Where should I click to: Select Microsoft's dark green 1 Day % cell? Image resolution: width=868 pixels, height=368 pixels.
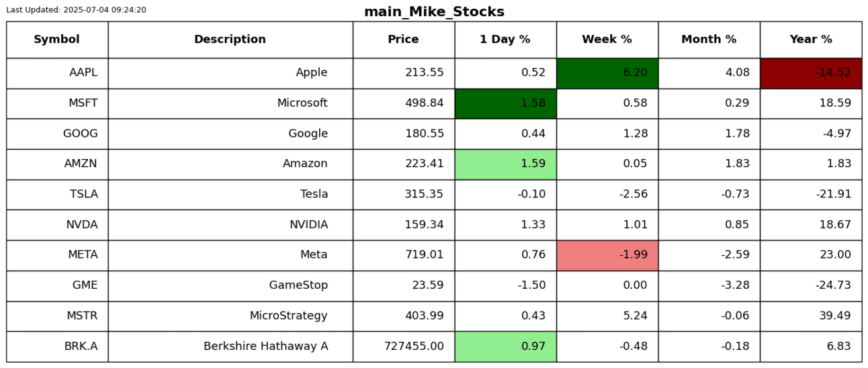click(x=505, y=103)
